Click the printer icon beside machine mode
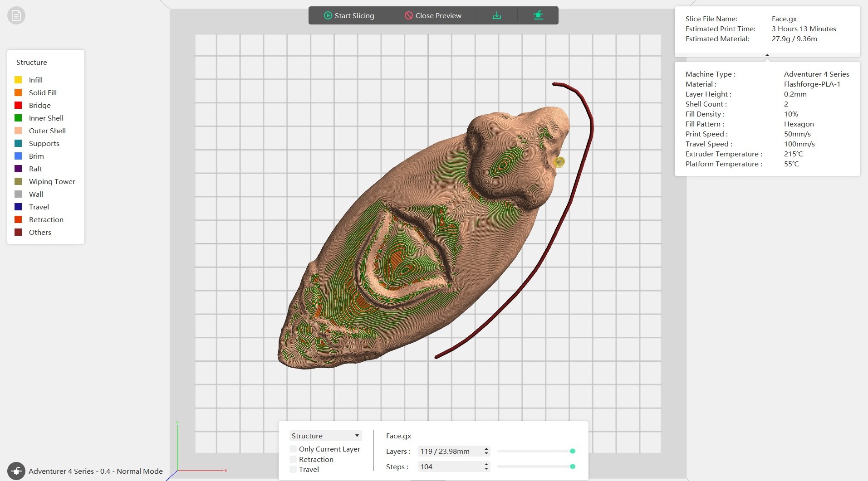The width and height of the screenshot is (868, 481). pos(16,471)
